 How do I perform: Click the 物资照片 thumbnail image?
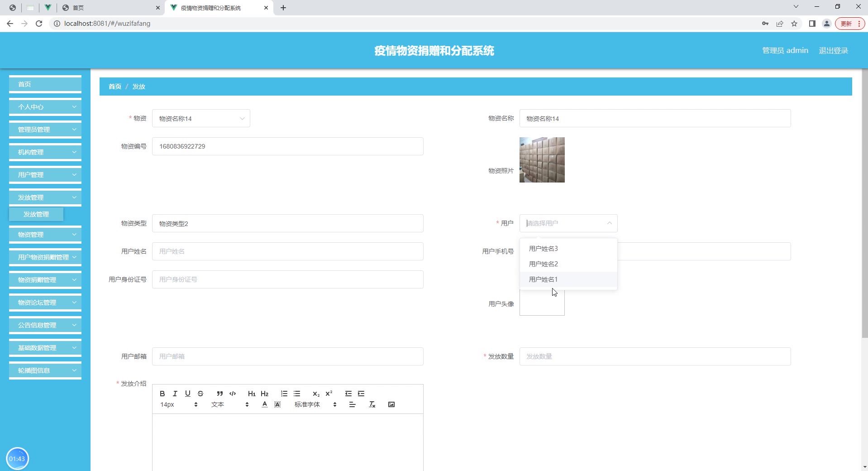click(542, 160)
